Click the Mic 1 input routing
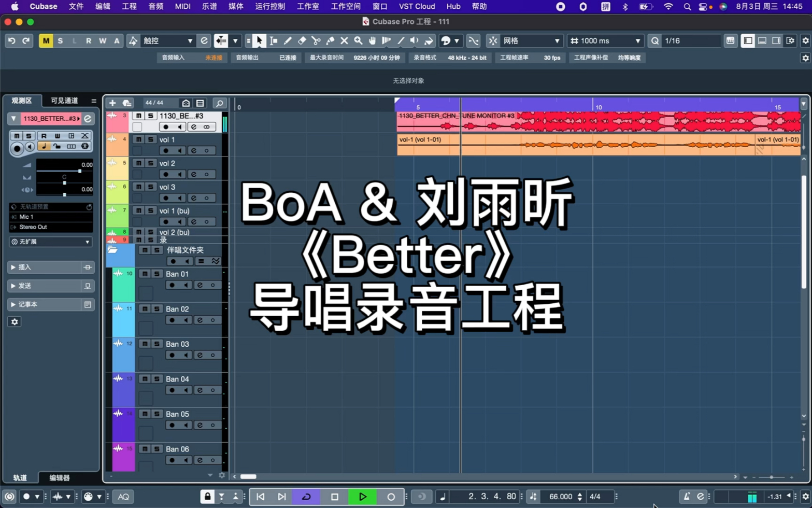The image size is (812, 508). (x=51, y=217)
